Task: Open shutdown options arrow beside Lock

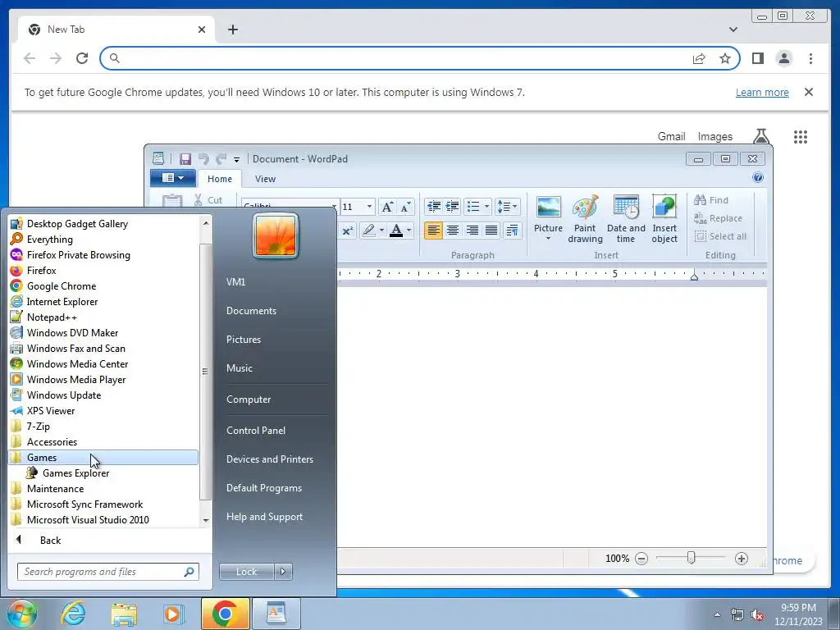Action: click(x=283, y=572)
